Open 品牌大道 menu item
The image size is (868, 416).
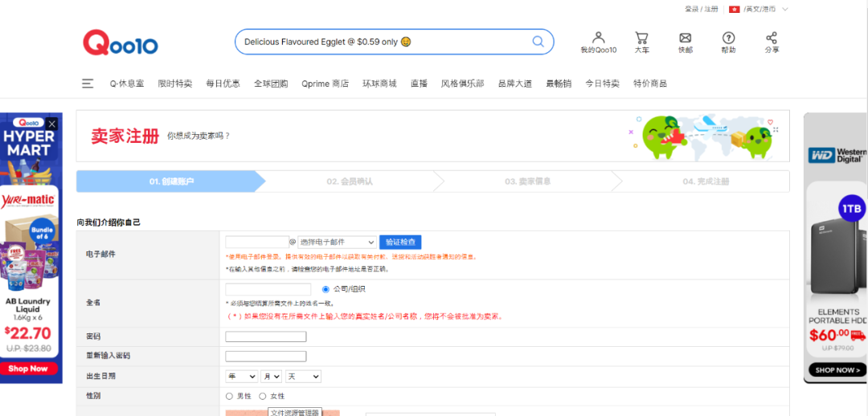pyautogui.click(x=515, y=84)
